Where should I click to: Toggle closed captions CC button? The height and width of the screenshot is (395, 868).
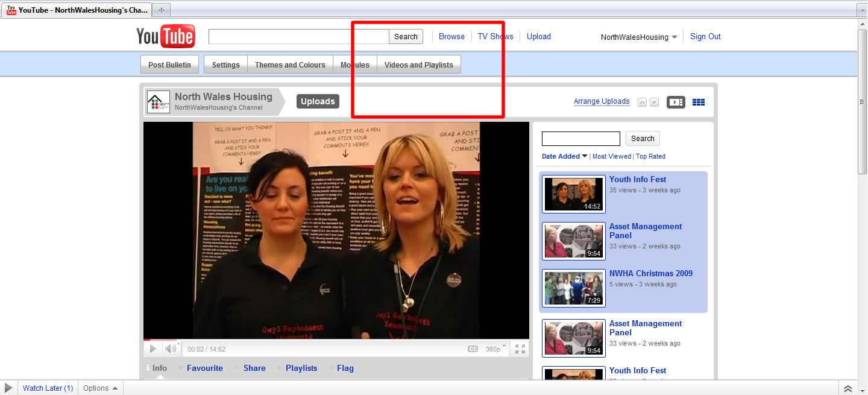pyautogui.click(x=473, y=349)
